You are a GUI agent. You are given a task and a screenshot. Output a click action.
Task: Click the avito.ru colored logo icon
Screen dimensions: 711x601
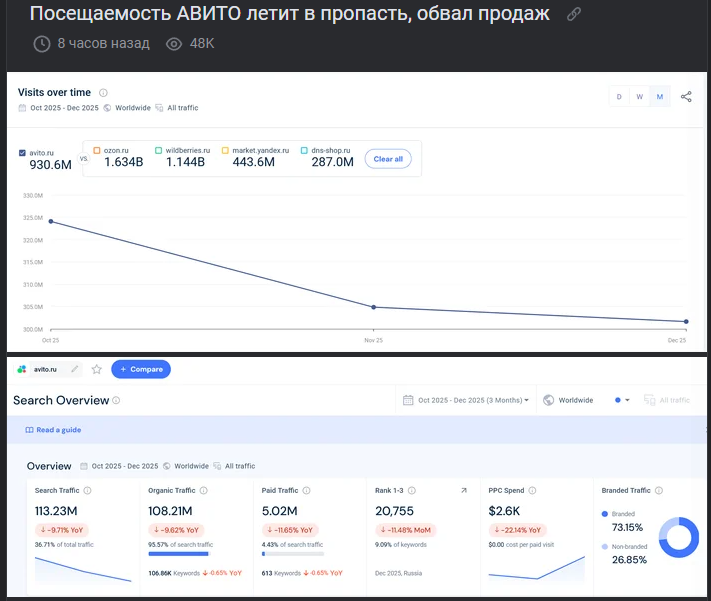(22, 369)
